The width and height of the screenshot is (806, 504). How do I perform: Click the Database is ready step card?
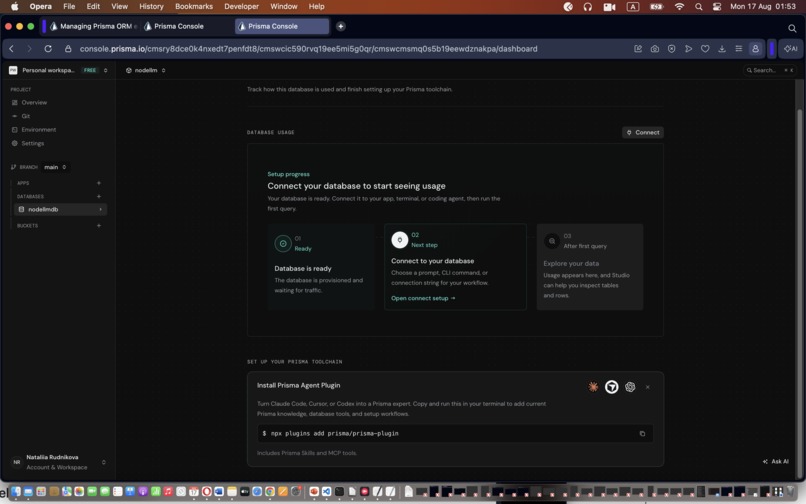[x=321, y=266]
